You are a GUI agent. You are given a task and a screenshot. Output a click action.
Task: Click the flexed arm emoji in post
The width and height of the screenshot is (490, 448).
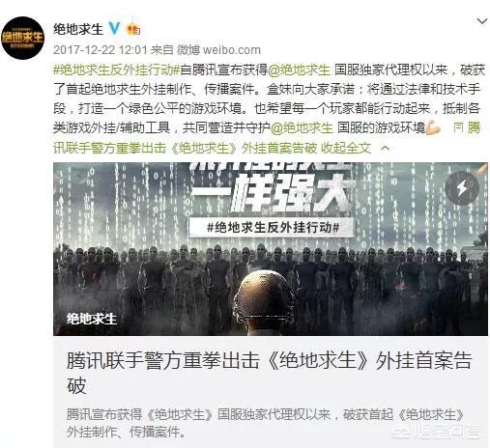click(433, 127)
